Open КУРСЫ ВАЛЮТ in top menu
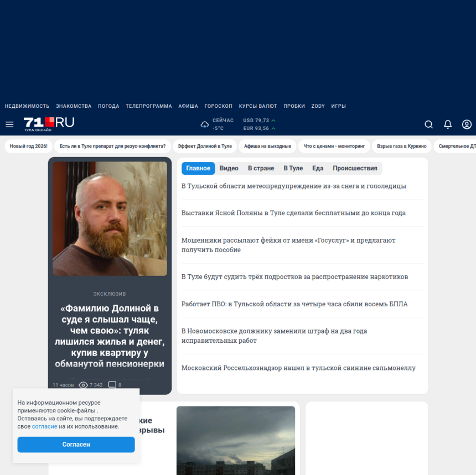476x475 pixels. pos(258,106)
